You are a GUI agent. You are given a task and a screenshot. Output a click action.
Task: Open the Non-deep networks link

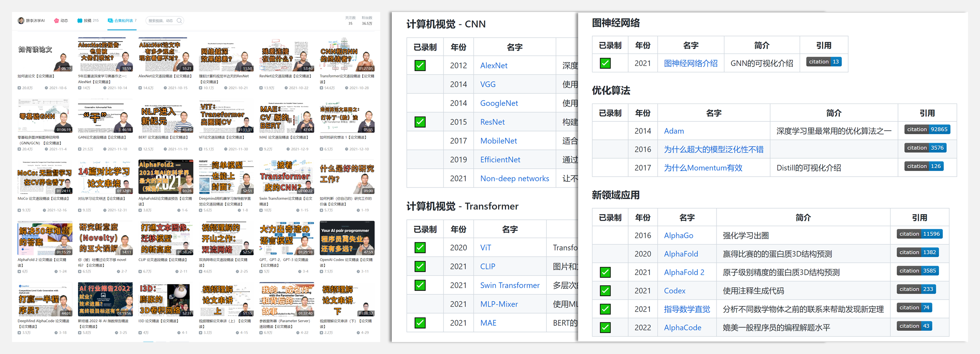(515, 178)
